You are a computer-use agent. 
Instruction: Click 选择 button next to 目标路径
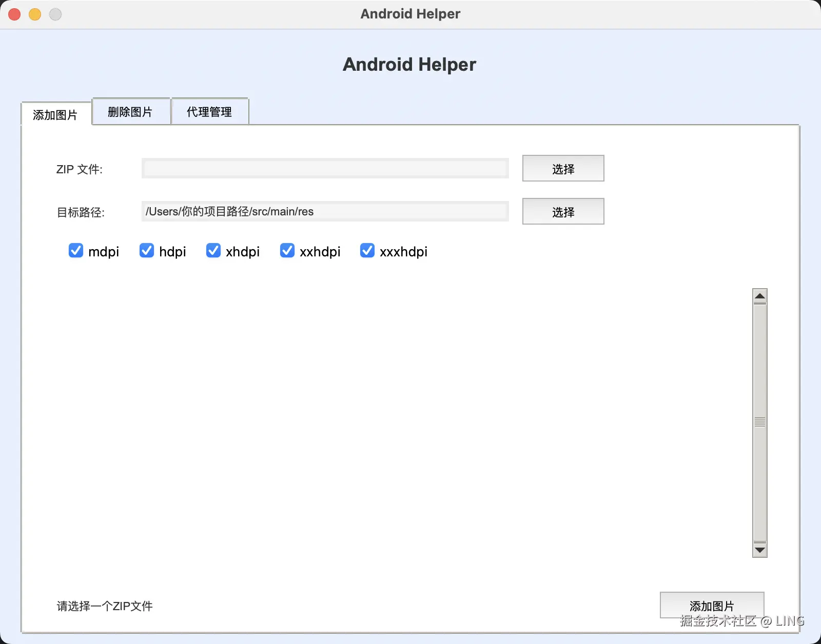point(563,211)
